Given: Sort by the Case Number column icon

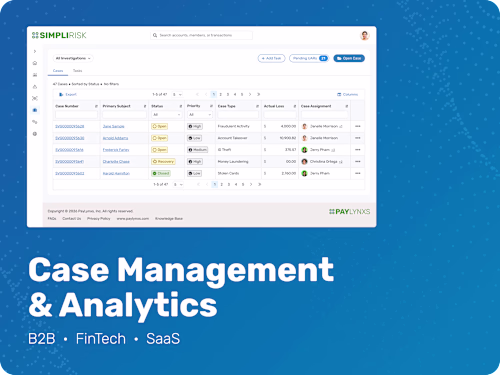Looking at the screenshot, I should point(96,106).
